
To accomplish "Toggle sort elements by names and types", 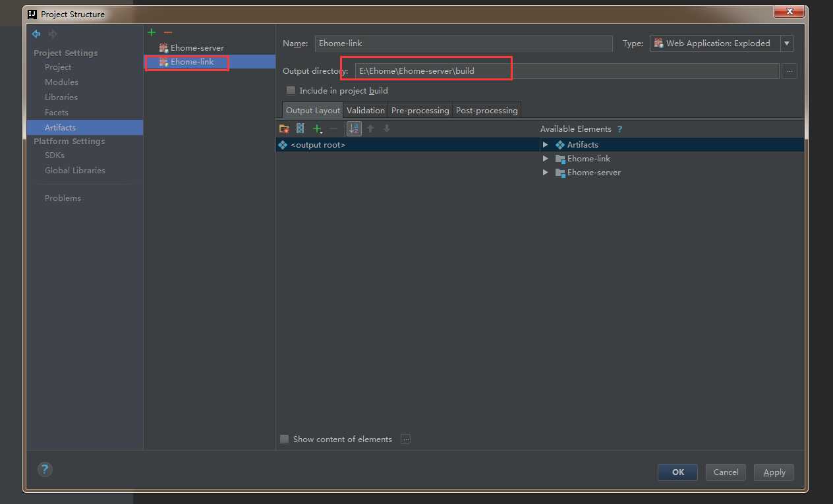I will coord(354,128).
